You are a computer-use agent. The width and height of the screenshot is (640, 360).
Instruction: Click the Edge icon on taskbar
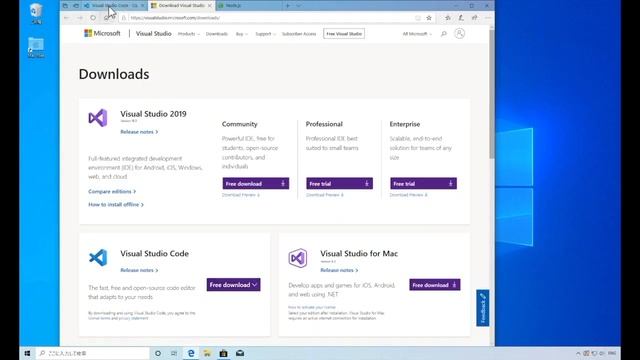(x=191, y=353)
